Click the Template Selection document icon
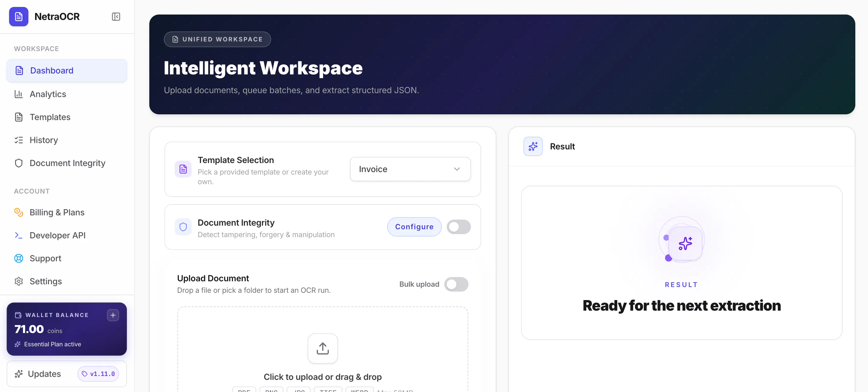The width and height of the screenshot is (868, 392). pos(183,169)
